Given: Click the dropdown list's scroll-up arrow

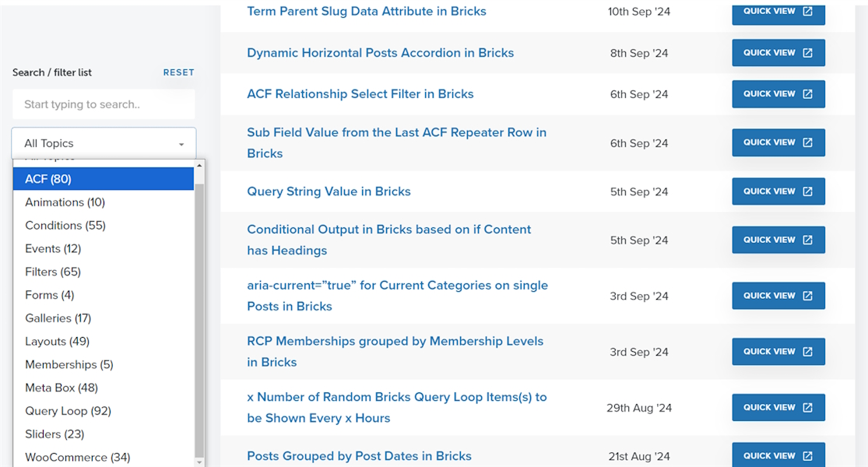Looking at the screenshot, I should pyautogui.click(x=199, y=165).
